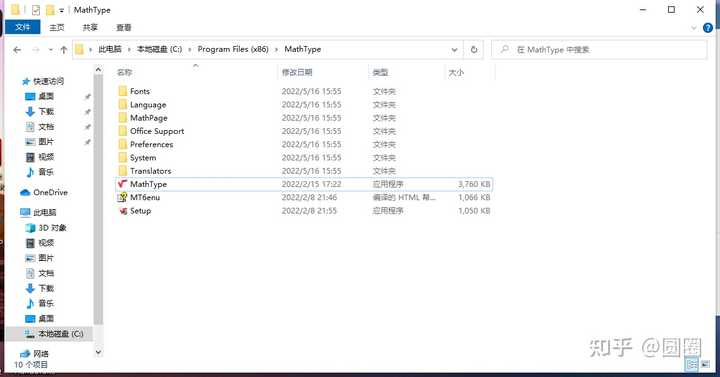Open 文档 under 此电脑

pyautogui.click(x=40, y=273)
